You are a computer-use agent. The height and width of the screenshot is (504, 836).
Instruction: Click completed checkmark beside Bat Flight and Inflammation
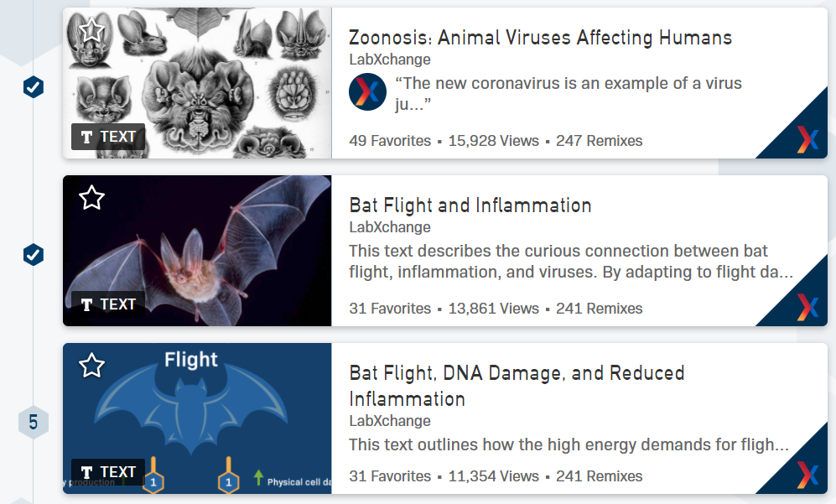34,254
